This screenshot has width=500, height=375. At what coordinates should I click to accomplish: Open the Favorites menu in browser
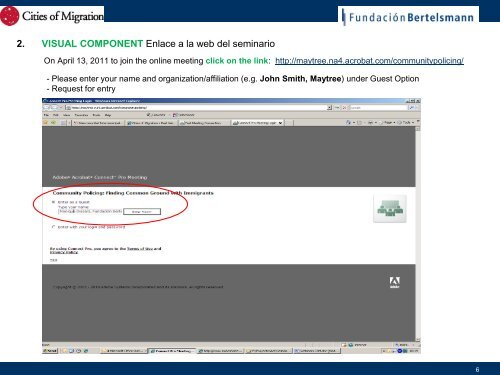tap(81, 115)
